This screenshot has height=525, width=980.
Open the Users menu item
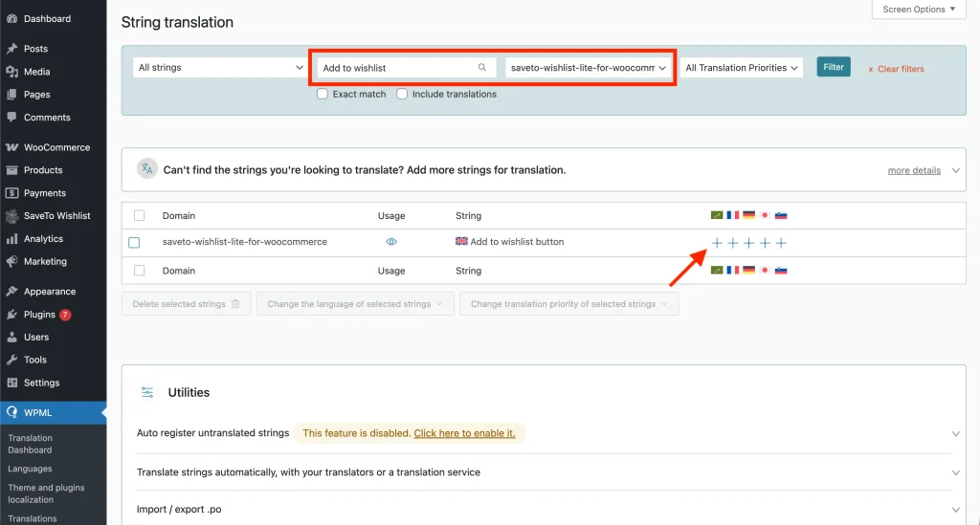click(x=54, y=338)
